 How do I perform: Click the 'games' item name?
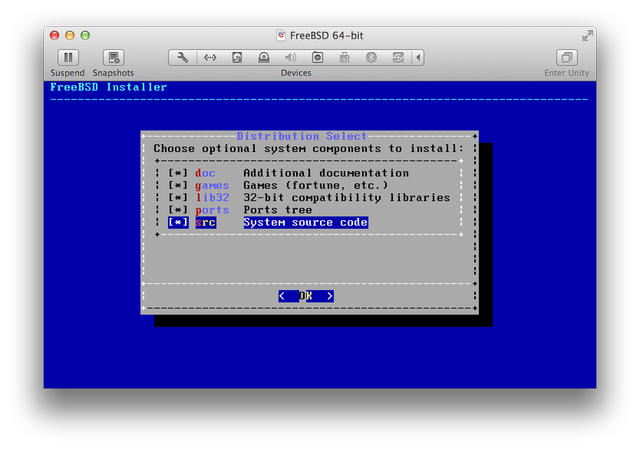(212, 186)
